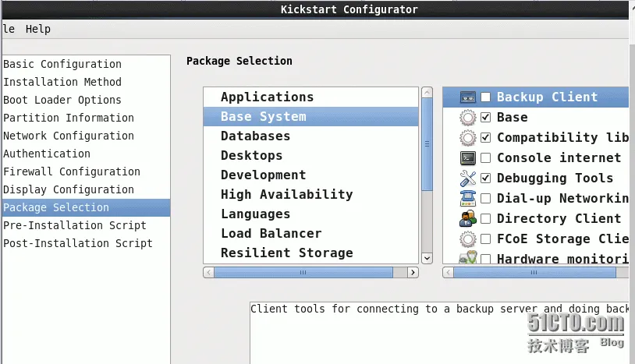
Task: Uncheck the Base package group
Action: pos(485,117)
